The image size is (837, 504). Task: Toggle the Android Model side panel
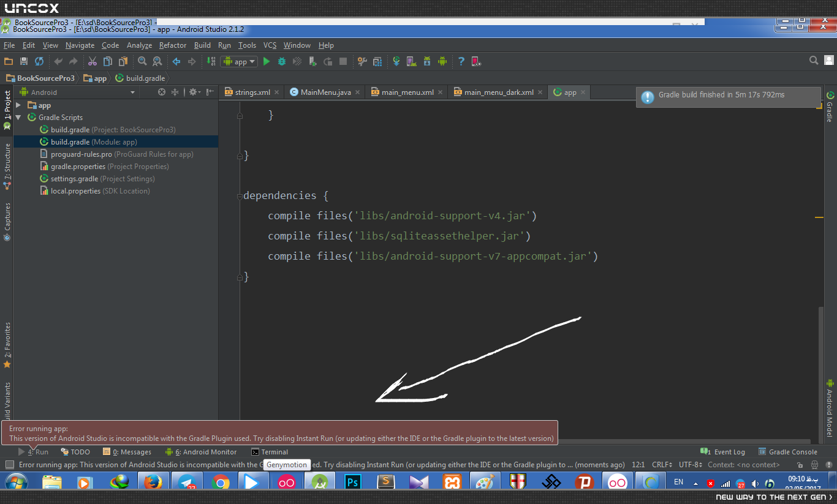click(830, 407)
